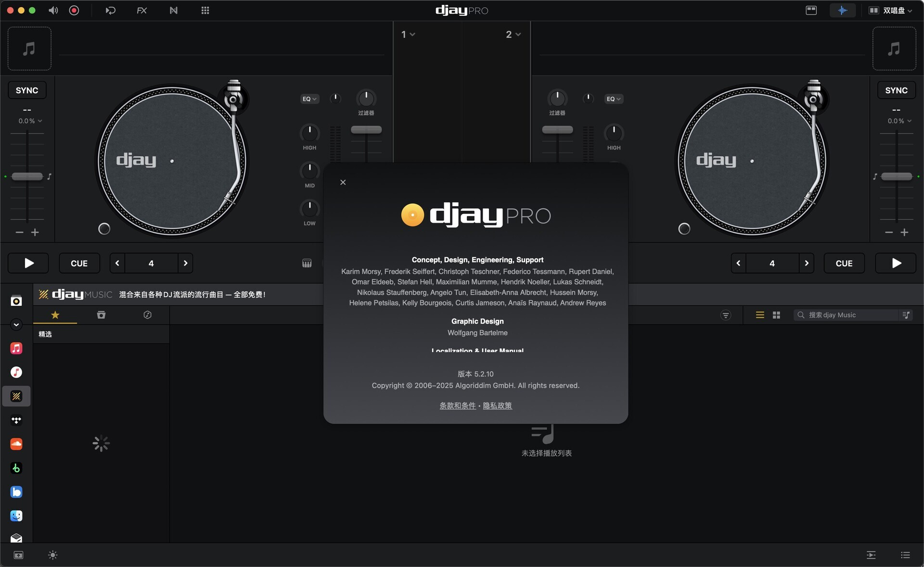The image size is (924, 567).
Task: Switch library to list view
Action: point(760,315)
